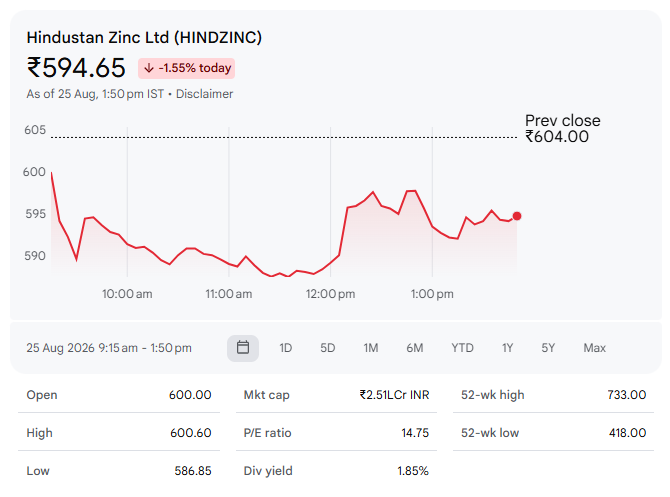This screenshot has height=497, width=670.
Task: Click the 52-wk high value 733.00
Action: (x=626, y=395)
